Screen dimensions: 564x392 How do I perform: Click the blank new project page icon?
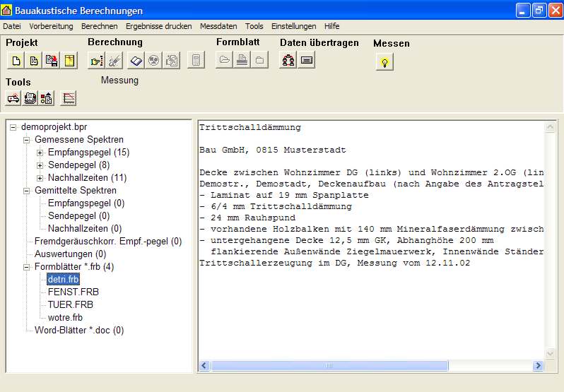click(x=16, y=60)
